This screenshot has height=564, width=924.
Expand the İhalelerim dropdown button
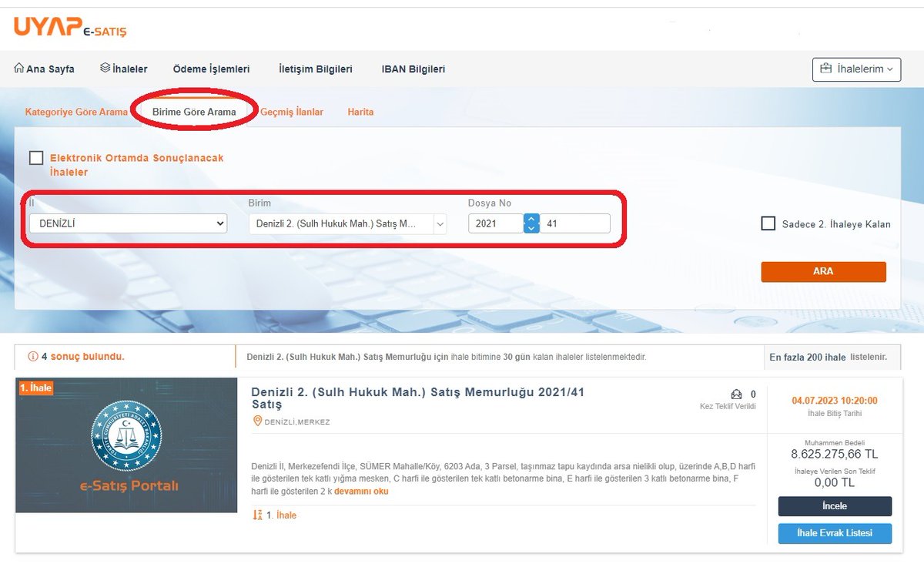(856, 69)
